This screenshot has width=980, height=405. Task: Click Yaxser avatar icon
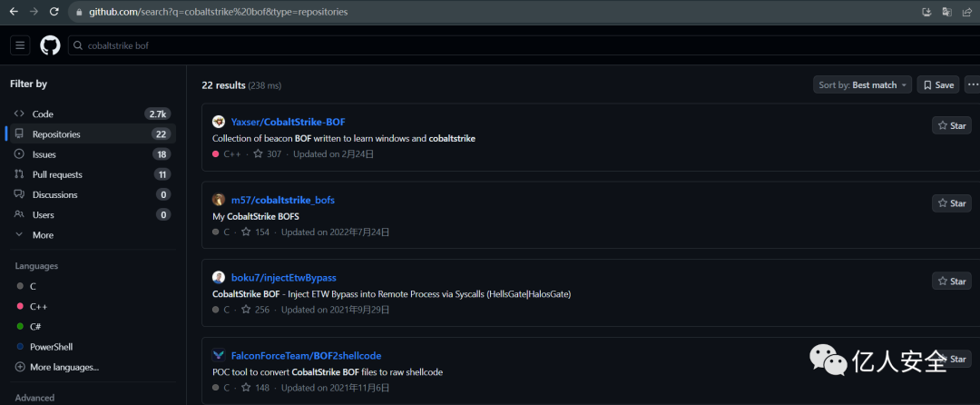219,122
